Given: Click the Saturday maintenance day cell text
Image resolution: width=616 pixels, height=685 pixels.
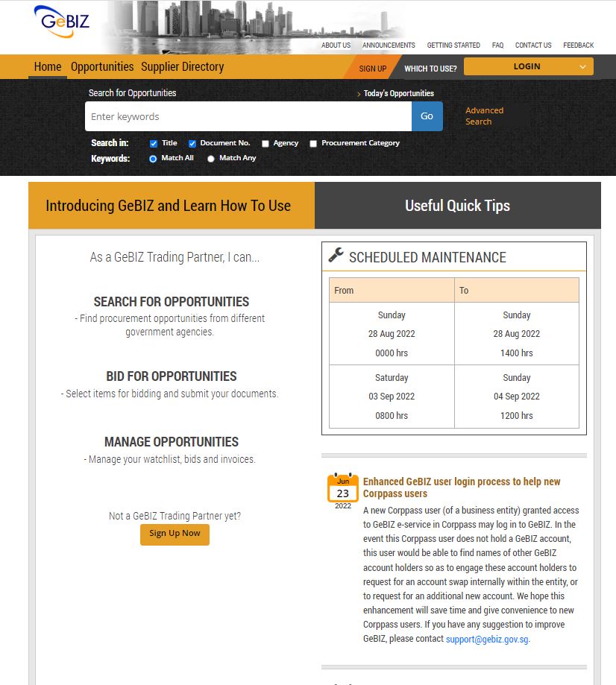Looking at the screenshot, I should coord(392,377).
